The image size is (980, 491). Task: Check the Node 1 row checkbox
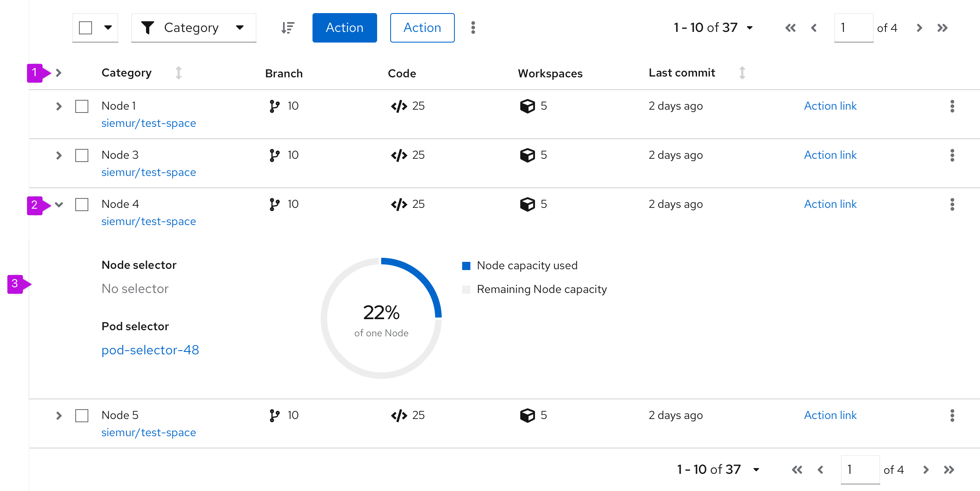coord(82,106)
